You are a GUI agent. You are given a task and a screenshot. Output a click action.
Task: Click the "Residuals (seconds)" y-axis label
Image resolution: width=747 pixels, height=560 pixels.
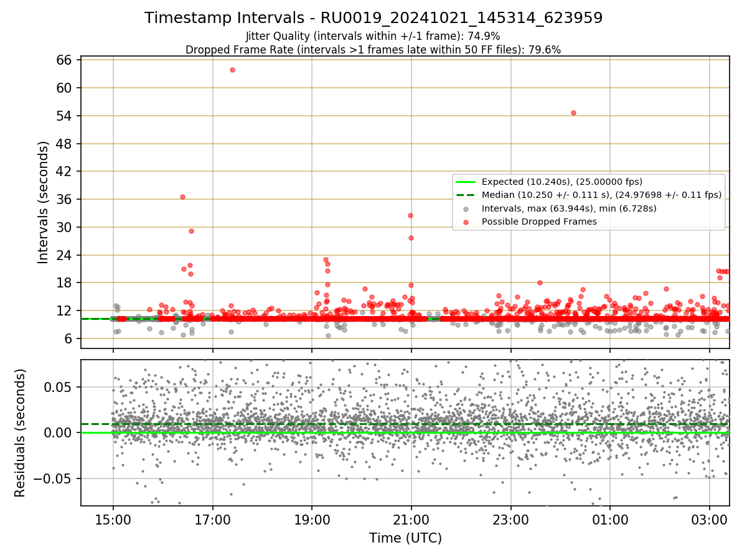tap(20, 432)
